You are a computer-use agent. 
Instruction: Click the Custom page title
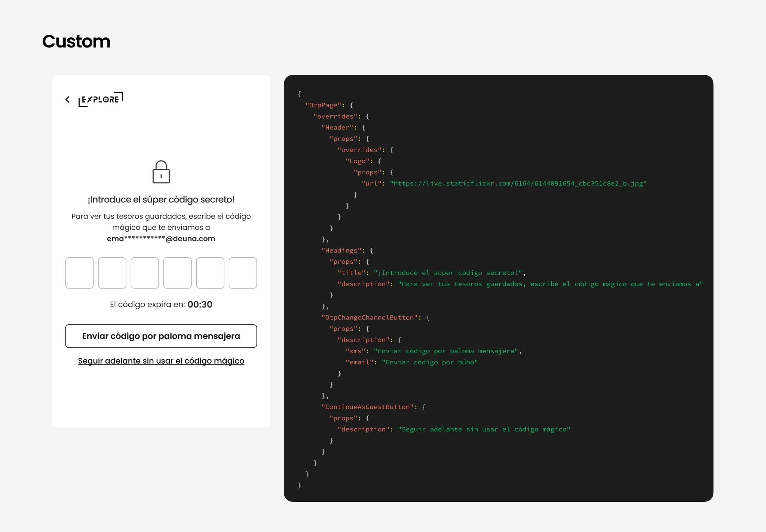point(76,41)
